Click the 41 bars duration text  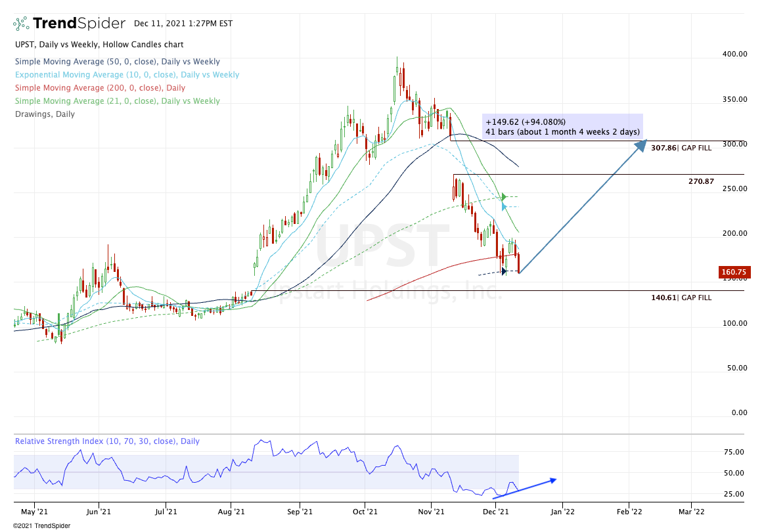(562, 132)
